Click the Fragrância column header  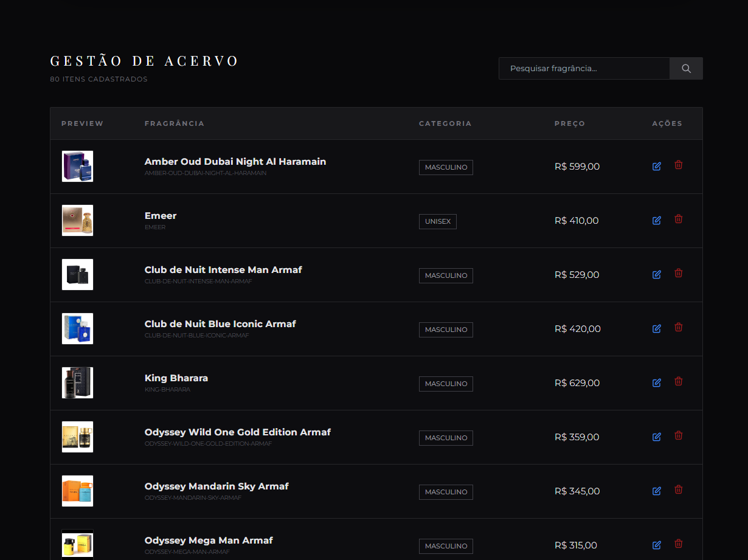click(175, 123)
